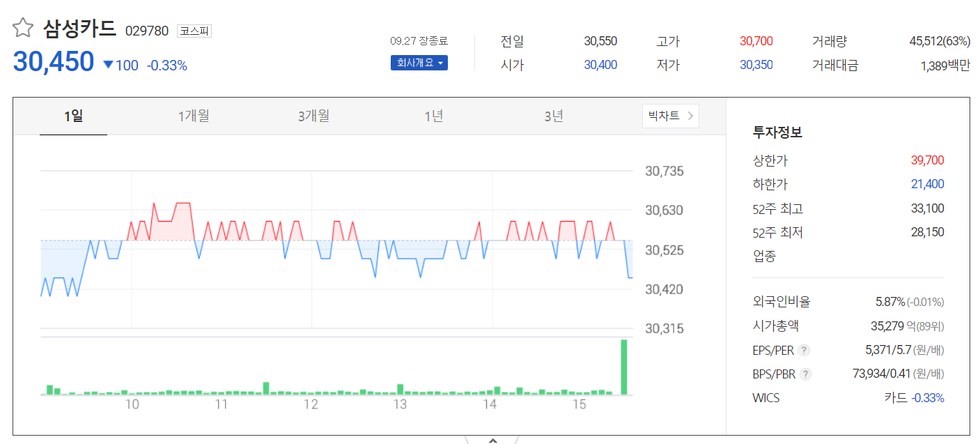Click the 코스피 market badge
The height and width of the screenshot is (444, 980).
click(194, 31)
